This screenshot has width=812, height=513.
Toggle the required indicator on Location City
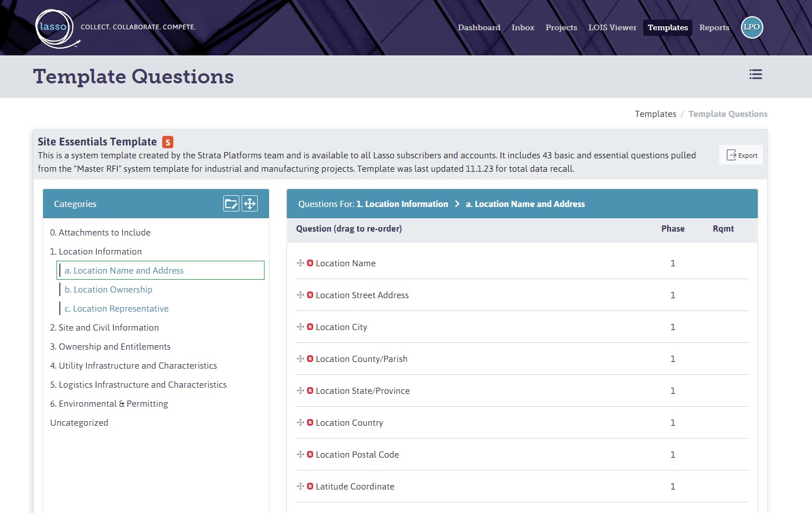point(310,327)
